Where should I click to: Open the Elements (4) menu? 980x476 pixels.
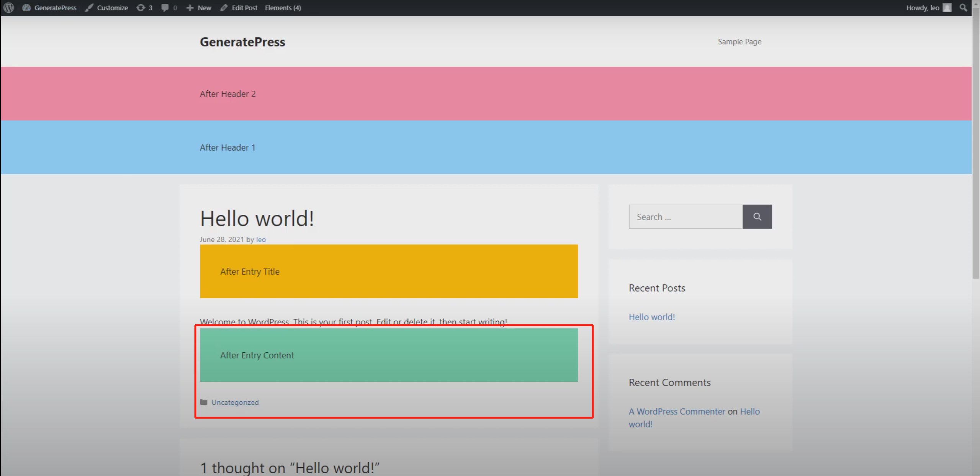[x=283, y=8]
